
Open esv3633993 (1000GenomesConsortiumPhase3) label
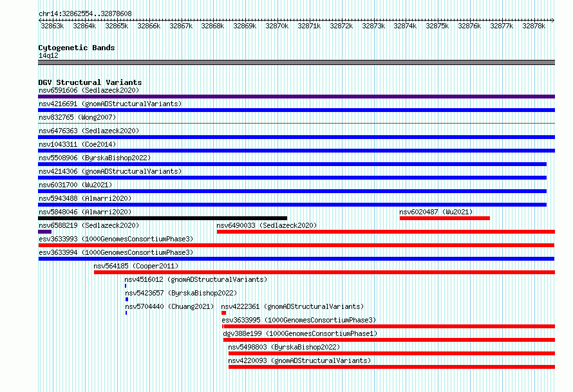tap(116, 239)
